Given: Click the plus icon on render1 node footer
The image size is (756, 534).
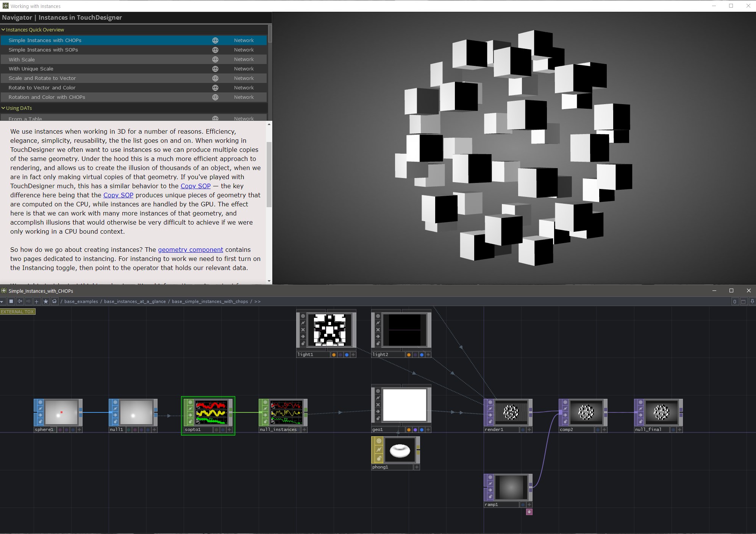Looking at the screenshot, I should click(529, 429).
